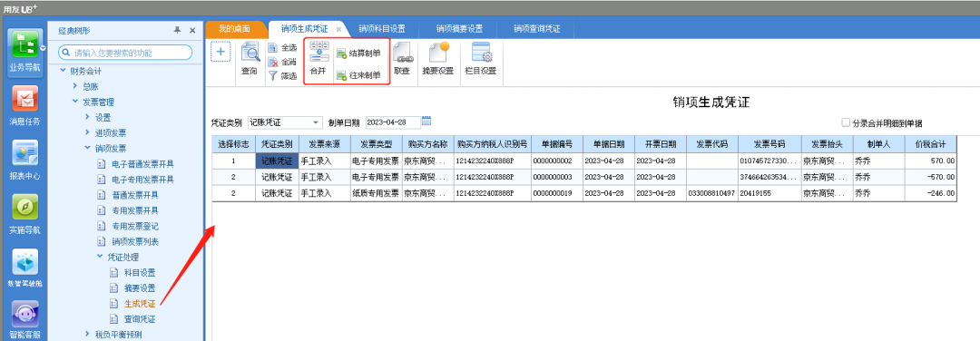Click the 结算制单 button
Screen dimensions: 980x341
pos(358,54)
